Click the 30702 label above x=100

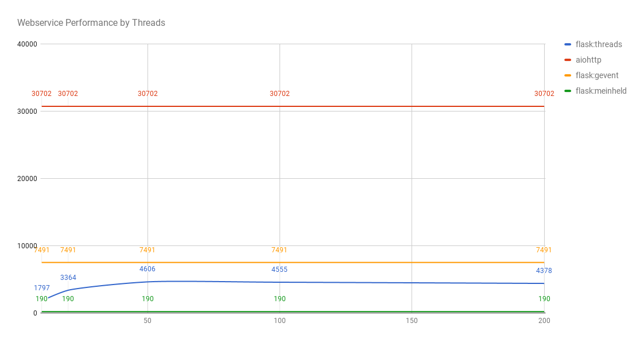pyautogui.click(x=280, y=94)
